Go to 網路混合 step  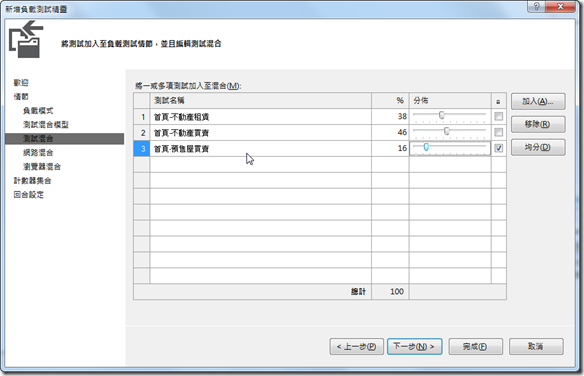(38, 153)
